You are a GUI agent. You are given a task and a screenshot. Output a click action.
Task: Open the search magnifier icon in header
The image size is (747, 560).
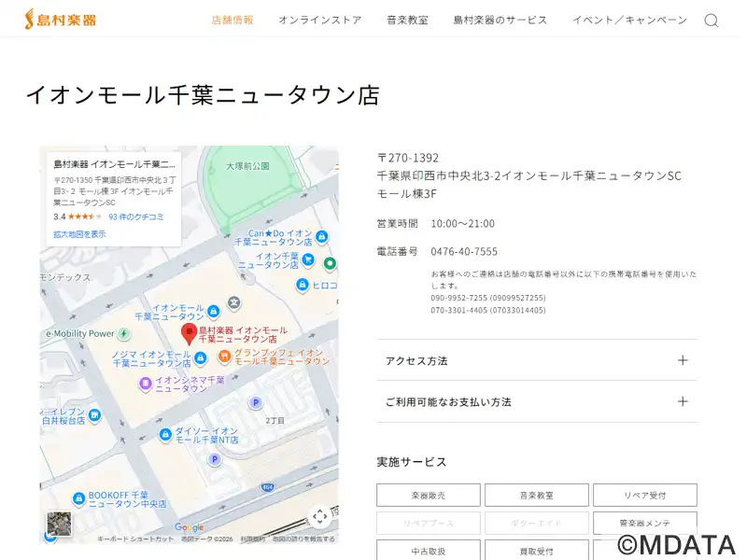712,21
